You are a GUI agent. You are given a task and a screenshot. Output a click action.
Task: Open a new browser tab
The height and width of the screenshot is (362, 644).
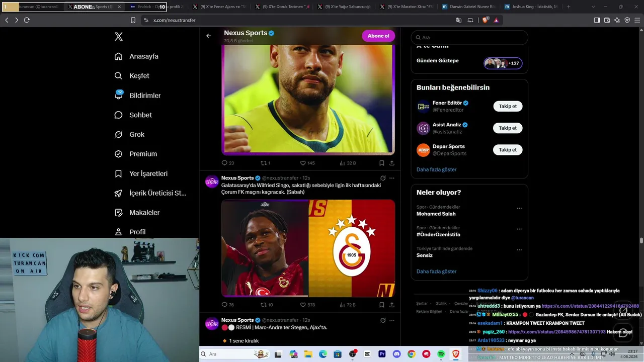tap(569, 7)
